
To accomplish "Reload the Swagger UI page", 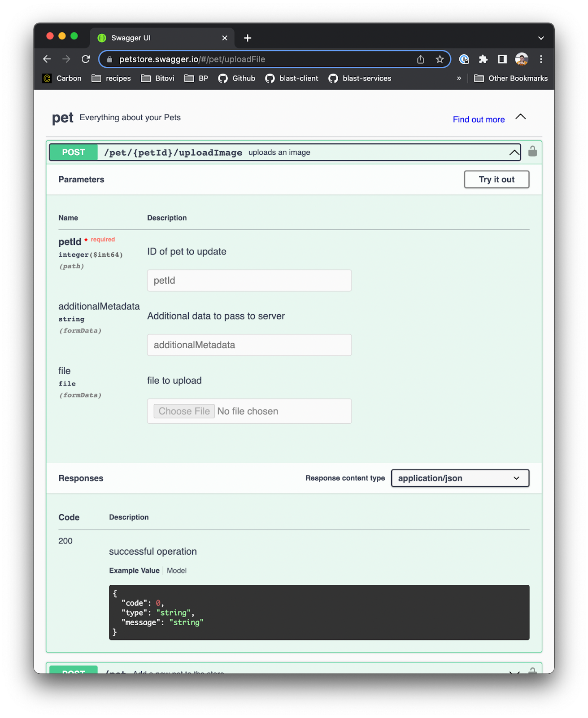I will pyautogui.click(x=86, y=59).
